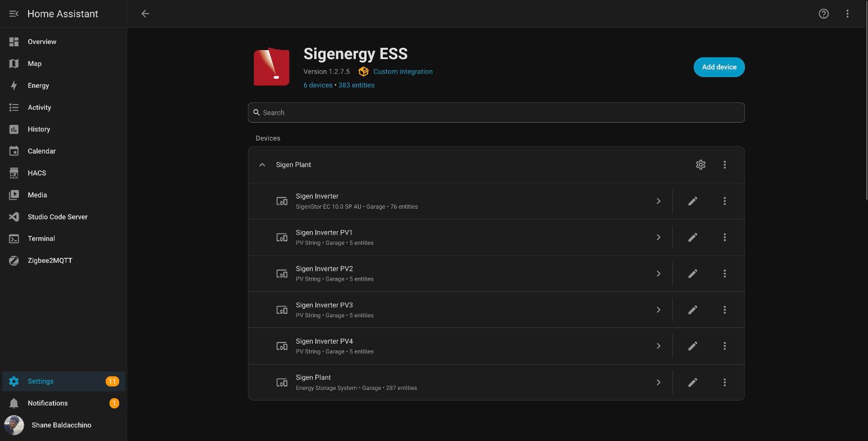
Task: Open Terminal from the sidebar
Action: point(64,238)
